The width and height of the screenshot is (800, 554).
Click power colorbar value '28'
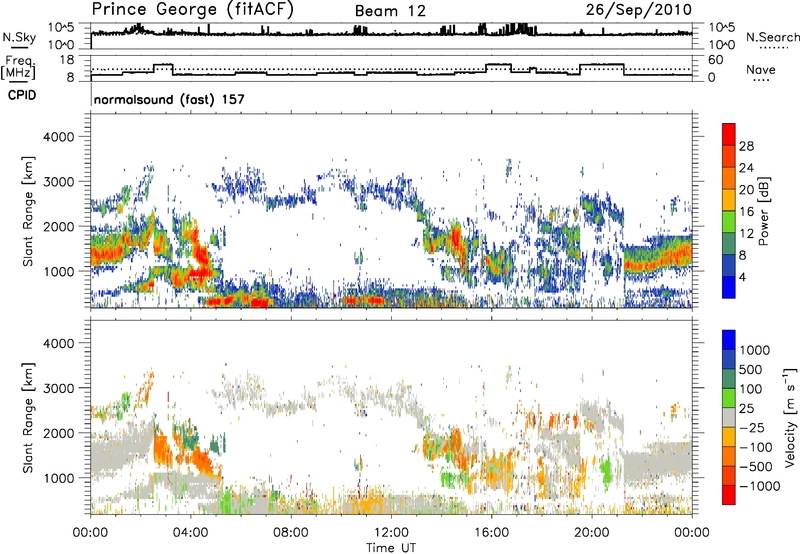click(x=746, y=146)
